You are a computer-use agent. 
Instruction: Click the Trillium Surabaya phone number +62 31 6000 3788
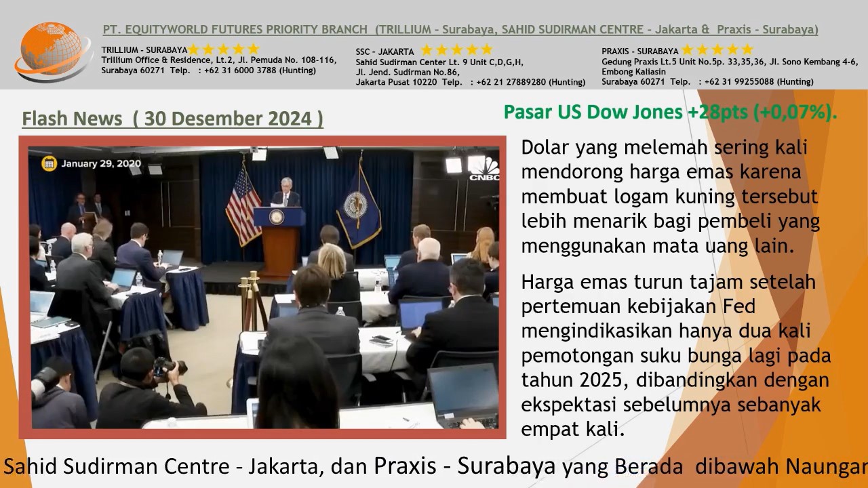click(x=259, y=70)
